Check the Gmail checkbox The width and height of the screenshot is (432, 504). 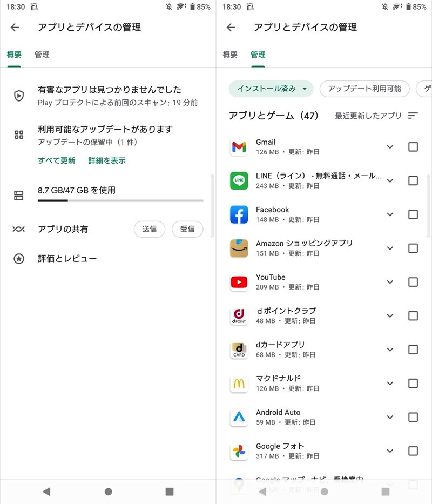413,147
